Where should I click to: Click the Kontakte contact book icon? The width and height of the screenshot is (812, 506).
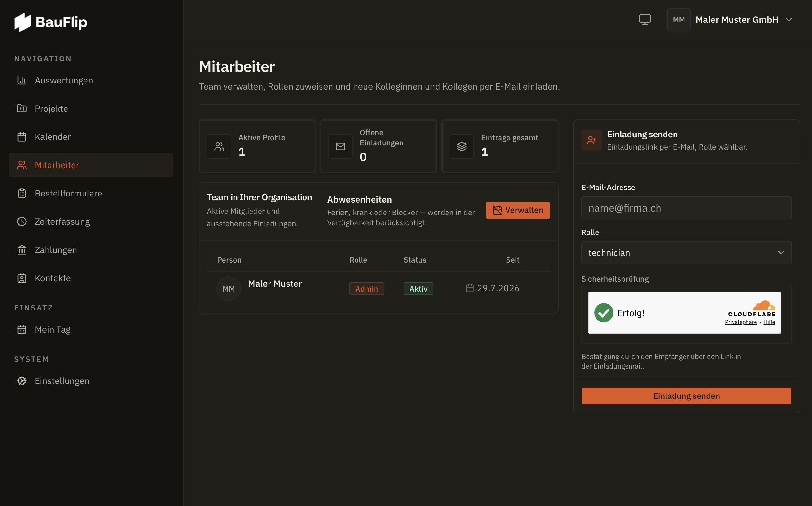click(22, 278)
